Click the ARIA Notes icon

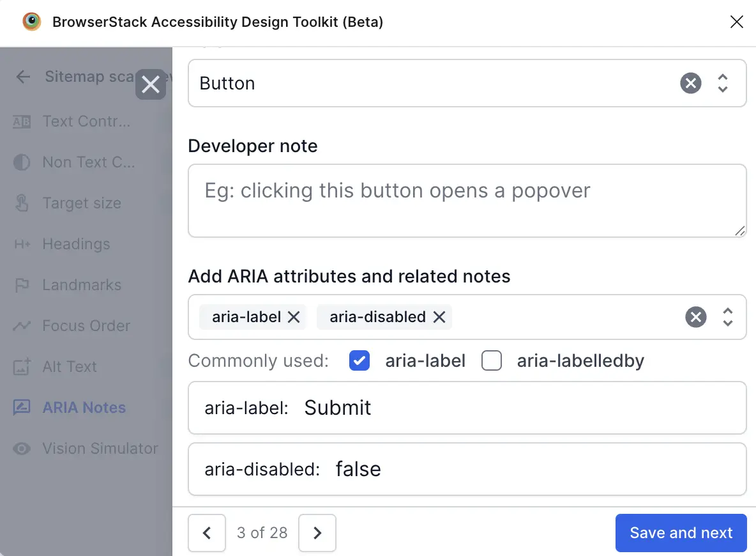(22, 407)
